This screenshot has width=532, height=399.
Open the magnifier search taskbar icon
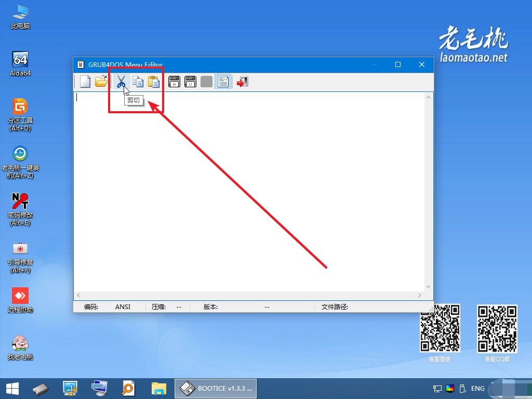tap(128, 389)
